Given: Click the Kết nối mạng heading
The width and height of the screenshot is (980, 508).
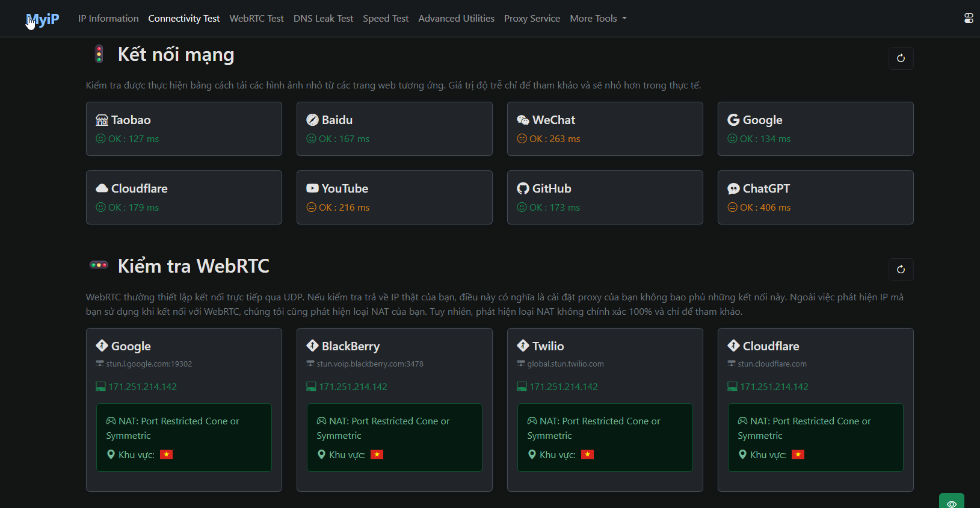Looking at the screenshot, I should [x=176, y=55].
